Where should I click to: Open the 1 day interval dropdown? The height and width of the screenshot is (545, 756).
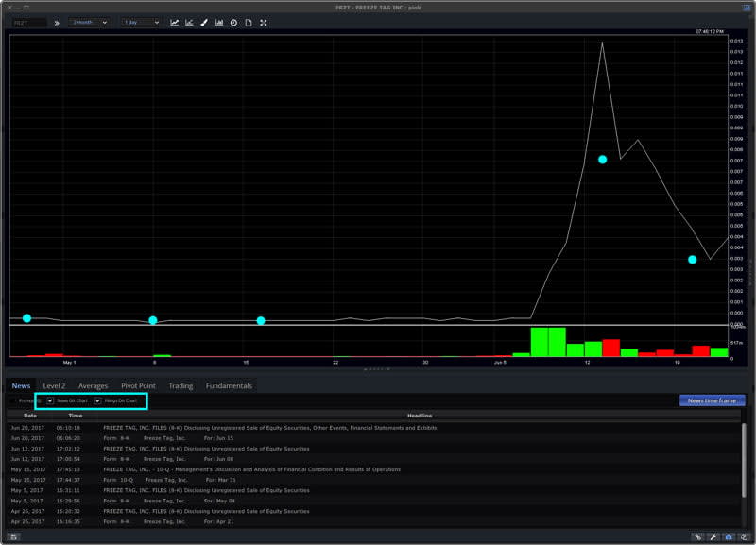tap(139, 22)
